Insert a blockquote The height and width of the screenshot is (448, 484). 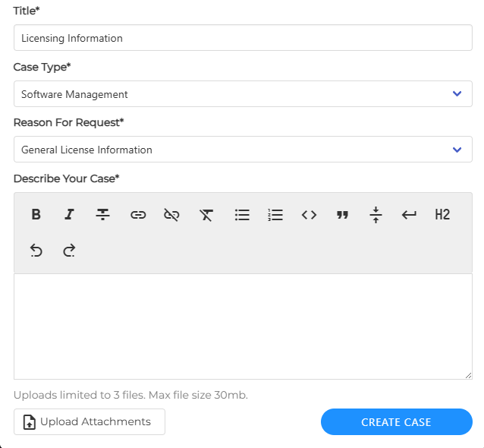coord(342,215)
